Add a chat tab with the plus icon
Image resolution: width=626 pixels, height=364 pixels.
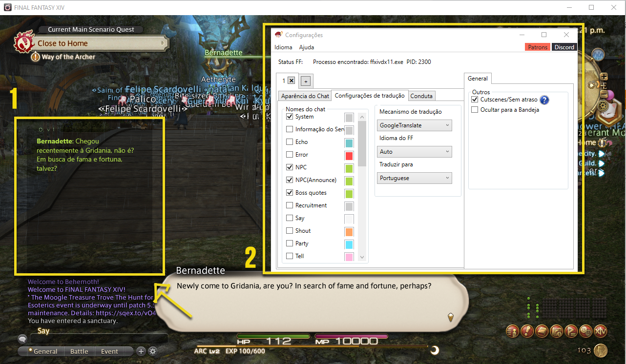pos(141,351)
